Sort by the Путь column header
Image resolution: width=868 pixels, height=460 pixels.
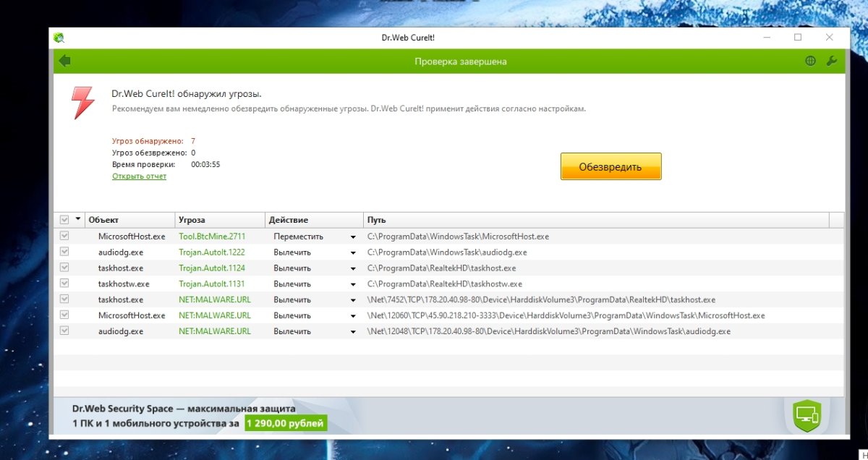[596, 220]
